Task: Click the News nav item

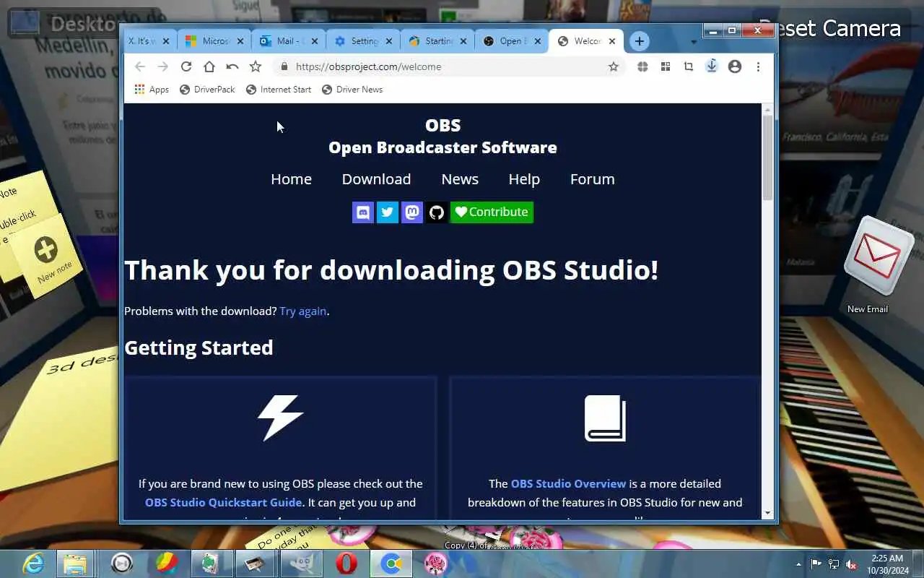Action: (460, 179)
